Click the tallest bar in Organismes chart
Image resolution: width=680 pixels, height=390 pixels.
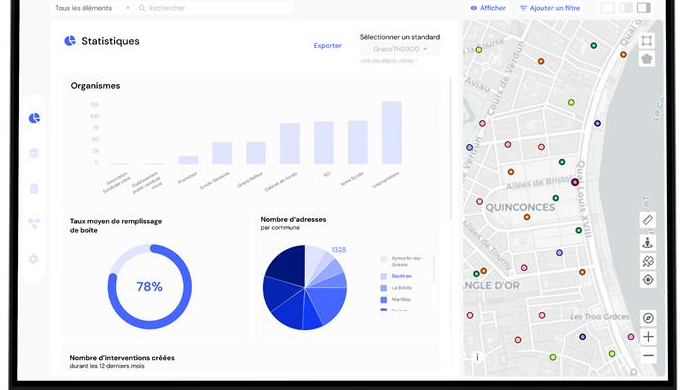tap(391, 133)
